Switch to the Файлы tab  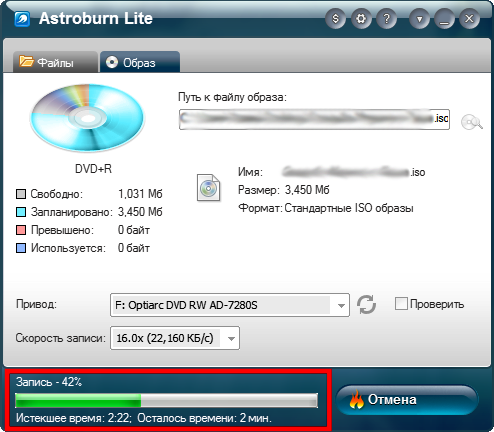tap(55, 62)
